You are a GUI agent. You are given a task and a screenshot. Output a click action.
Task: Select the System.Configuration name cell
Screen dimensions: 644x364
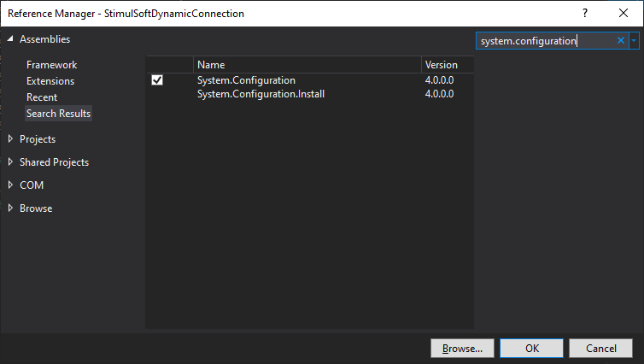(246, 80)
